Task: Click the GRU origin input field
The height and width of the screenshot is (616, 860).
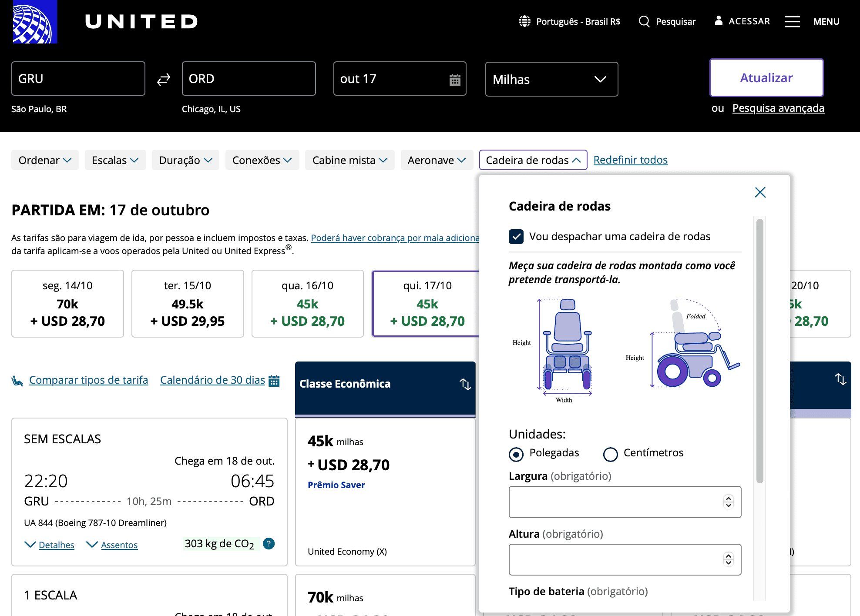Action: (x=78, y=78)
